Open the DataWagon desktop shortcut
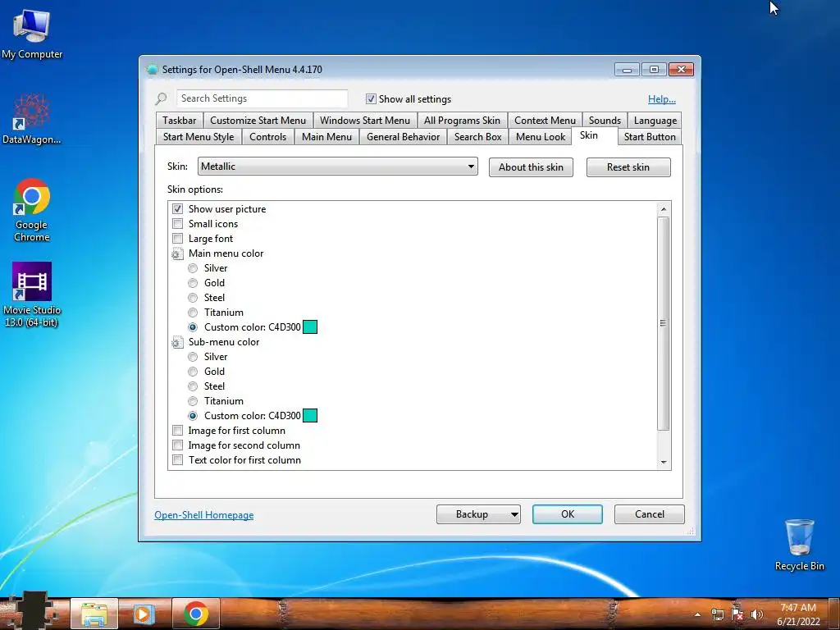840x630 pixels. (x=32, y=119)
